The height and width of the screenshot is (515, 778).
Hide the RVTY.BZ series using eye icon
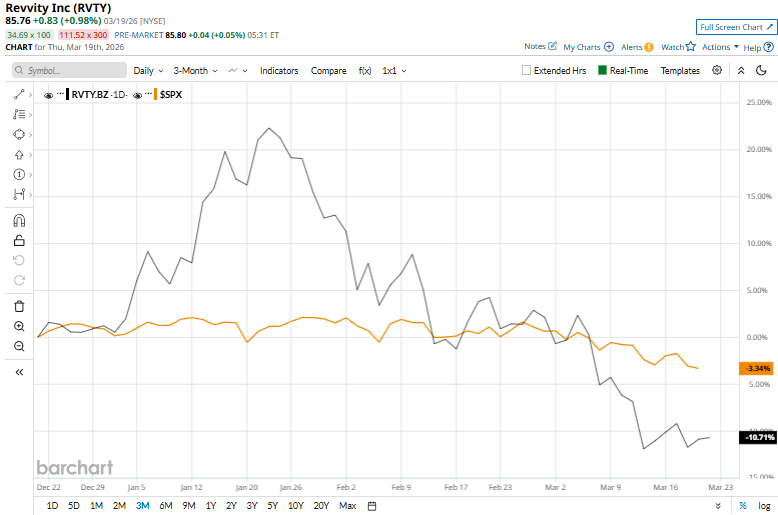pos(49,94)
